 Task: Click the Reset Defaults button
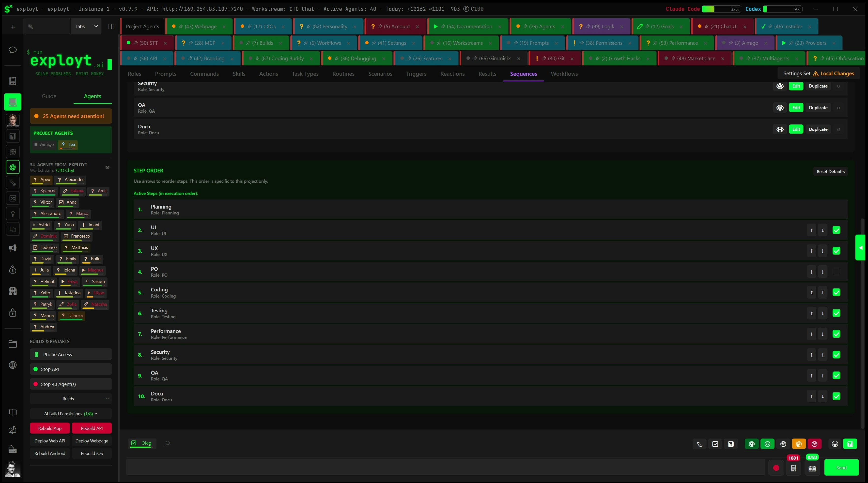(830, 172)
